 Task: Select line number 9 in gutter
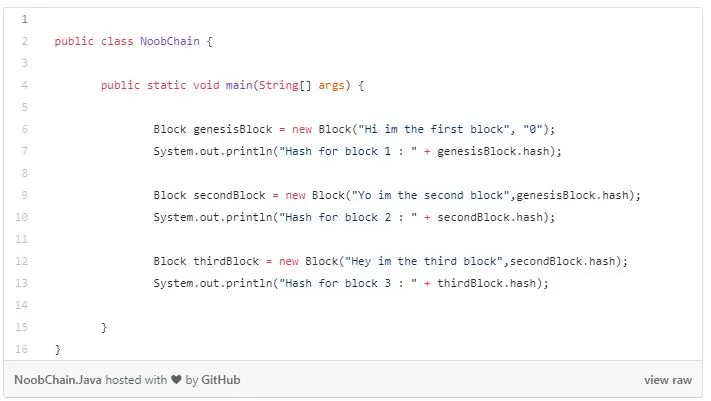(24, 195)
